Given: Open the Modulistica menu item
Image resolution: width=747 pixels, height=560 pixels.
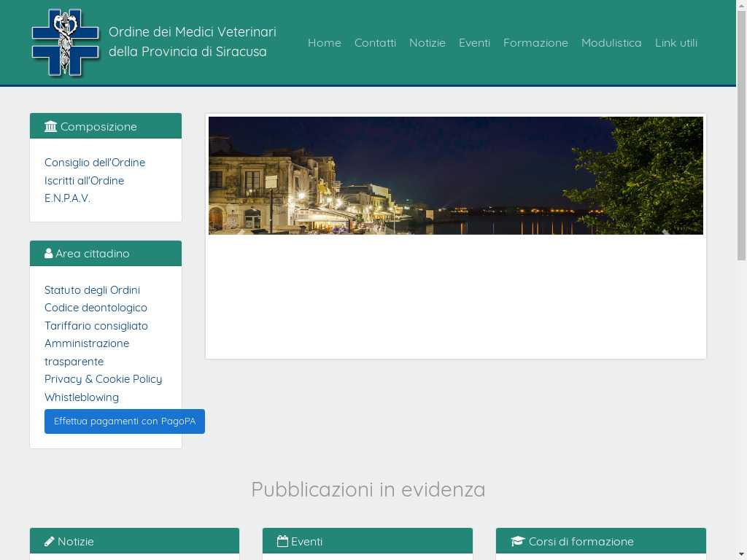Looking at the screenshot, I should tap(611, 43).
